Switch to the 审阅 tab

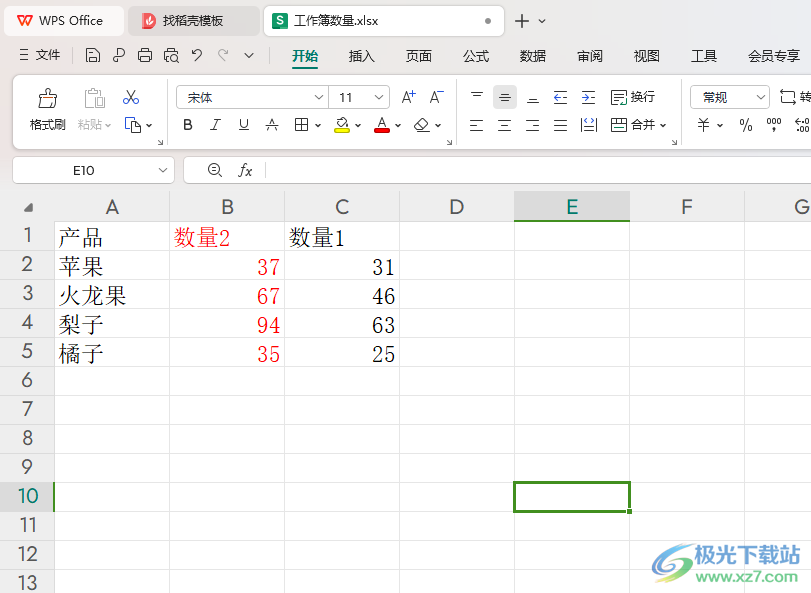pyautogui.click(x=590, y=56)
